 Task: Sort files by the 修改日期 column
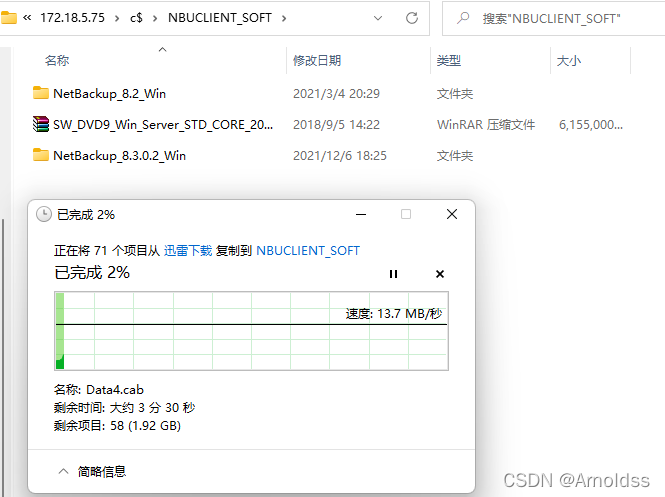(317, 61)
